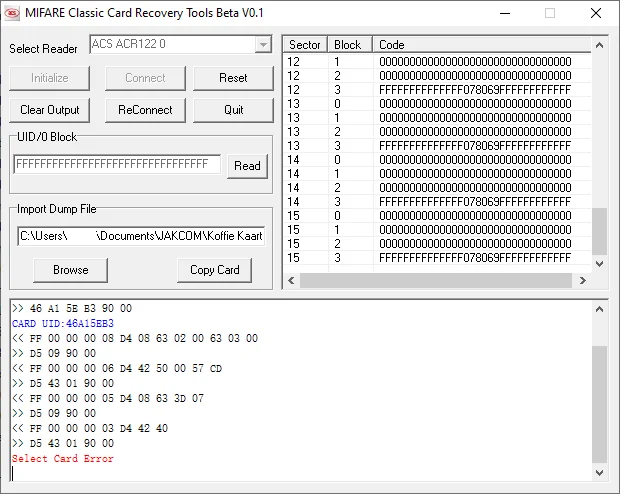Click table horizontal scrollbar right arrow
Image resolution: width=620 pixels, height=494 pixels.
[x=582, y=280]
